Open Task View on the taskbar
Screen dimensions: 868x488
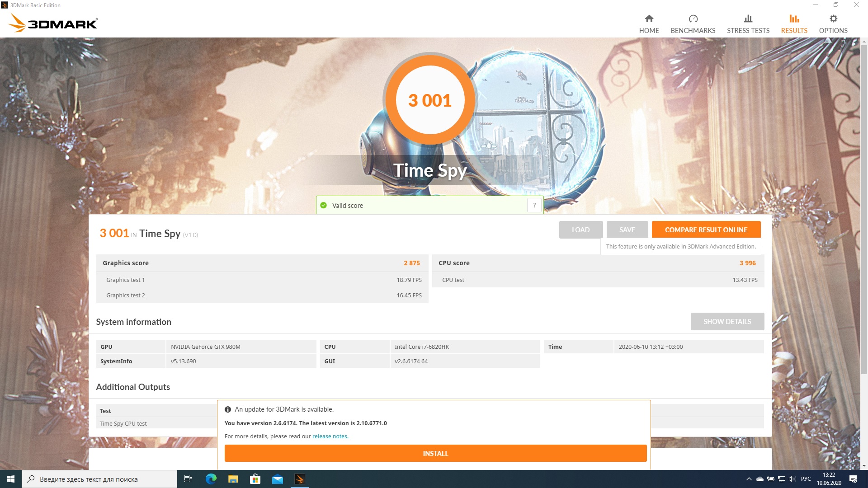pos(188,479)
